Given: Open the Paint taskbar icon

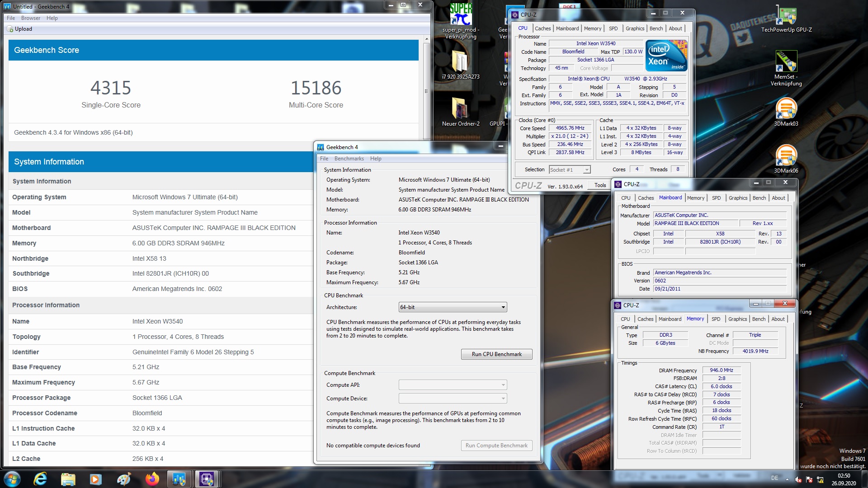Looking at the screenshot, I should [123, 479].
